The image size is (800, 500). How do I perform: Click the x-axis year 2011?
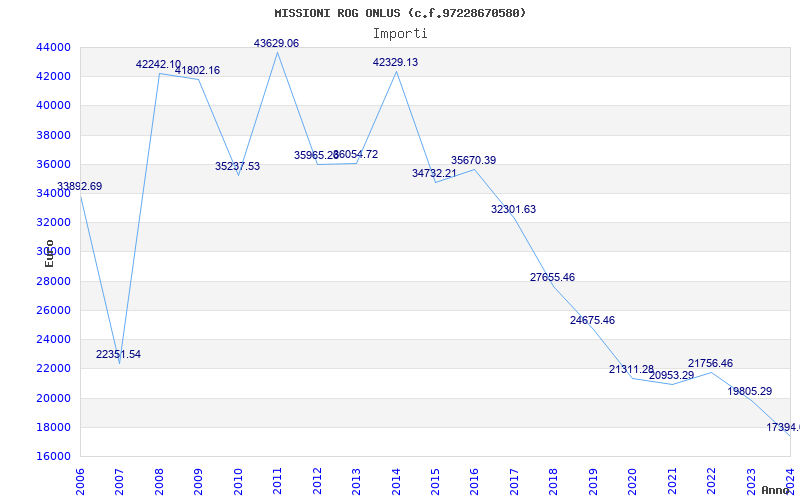[277, 482]
